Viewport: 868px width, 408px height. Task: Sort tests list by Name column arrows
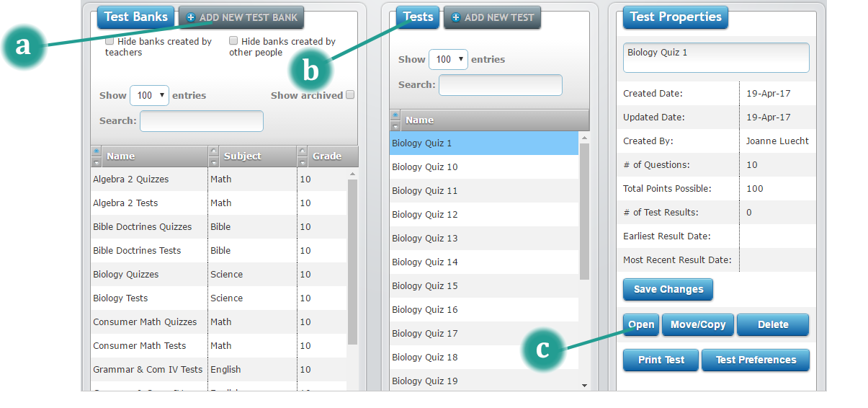(x=395, y=120)
